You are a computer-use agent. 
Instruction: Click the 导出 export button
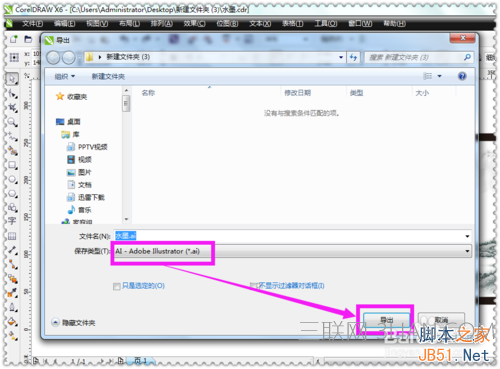386,320
